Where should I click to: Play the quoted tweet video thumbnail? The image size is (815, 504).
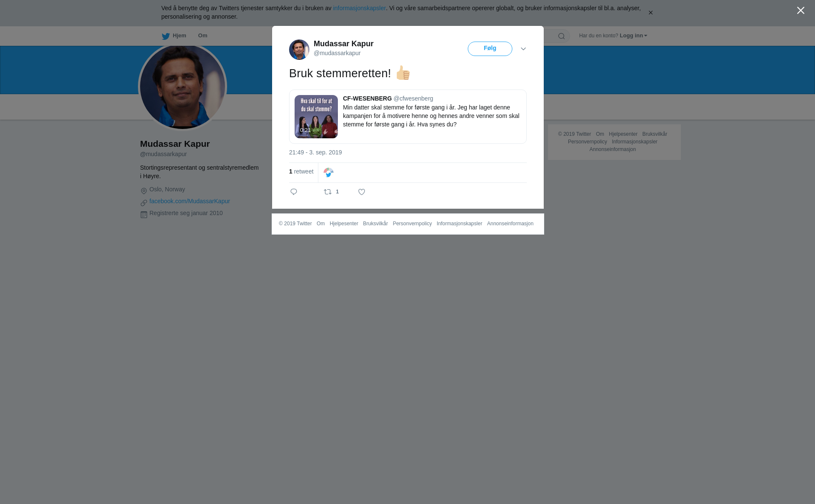tap(316, 117)
